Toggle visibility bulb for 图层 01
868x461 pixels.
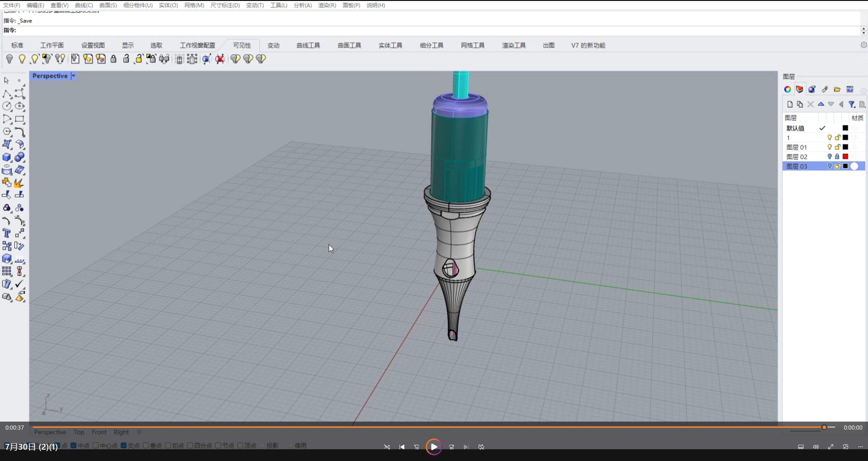click(829, 147)
